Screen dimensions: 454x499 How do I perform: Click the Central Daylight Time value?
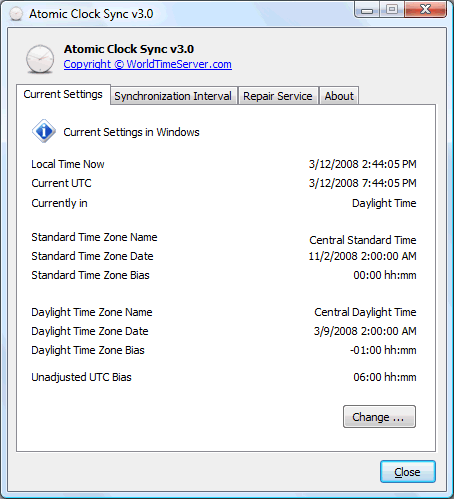pyautogui.click(x=365, y=312)
